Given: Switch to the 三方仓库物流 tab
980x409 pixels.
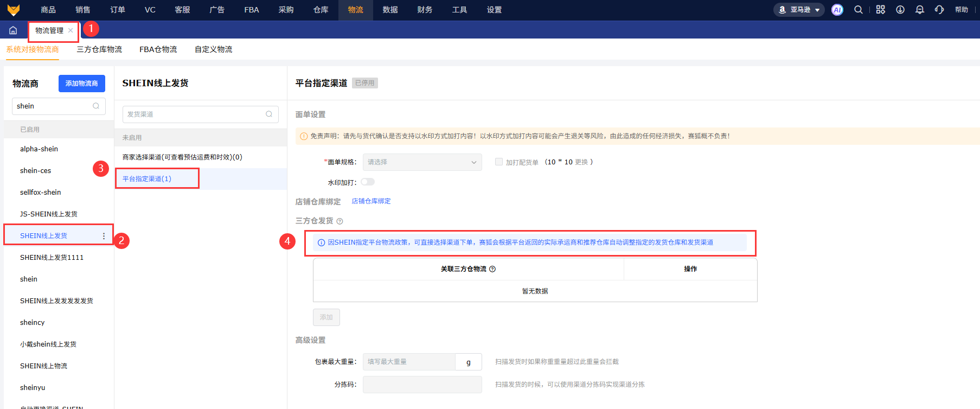Looking at the screenshot, I should coord(99,49).
